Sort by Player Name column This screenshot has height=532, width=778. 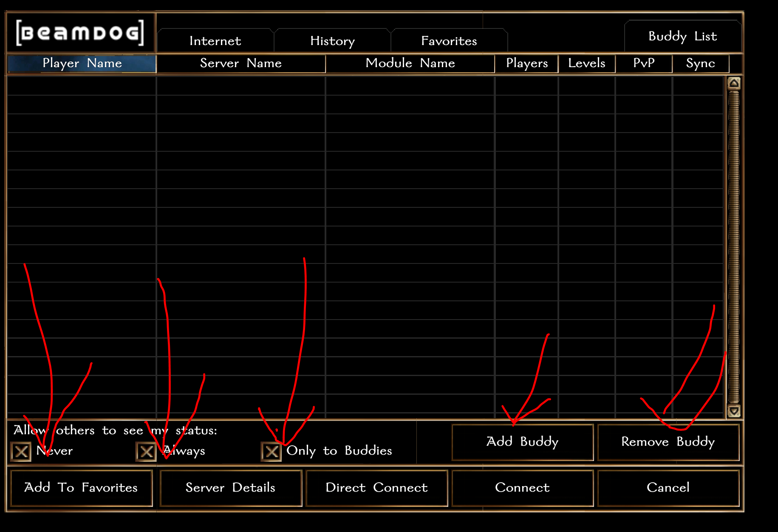tap(82, 63)
